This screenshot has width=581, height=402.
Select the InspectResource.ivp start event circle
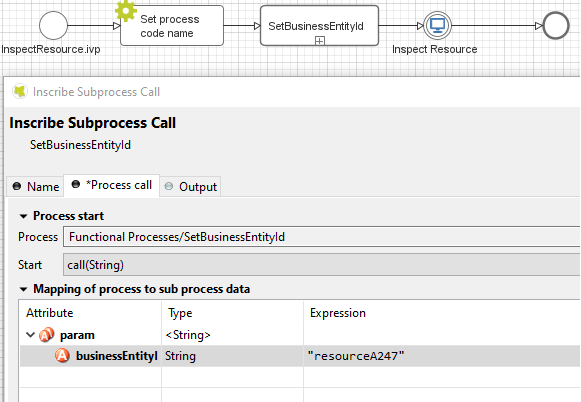(53, 26)
